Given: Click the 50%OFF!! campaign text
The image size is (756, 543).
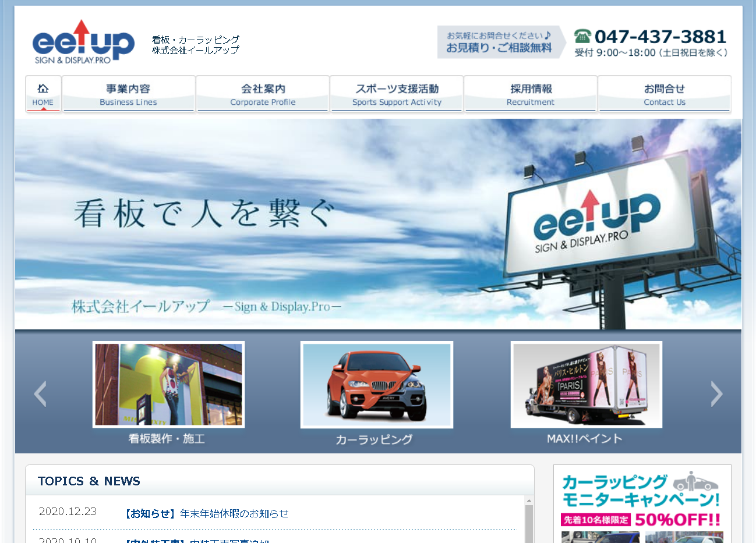Looking at the screenshot, I should (677, 520).
